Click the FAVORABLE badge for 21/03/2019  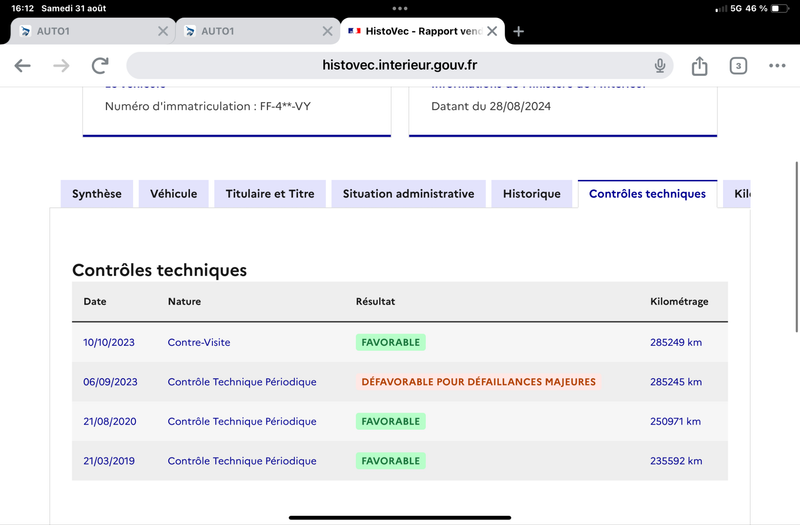391,461
